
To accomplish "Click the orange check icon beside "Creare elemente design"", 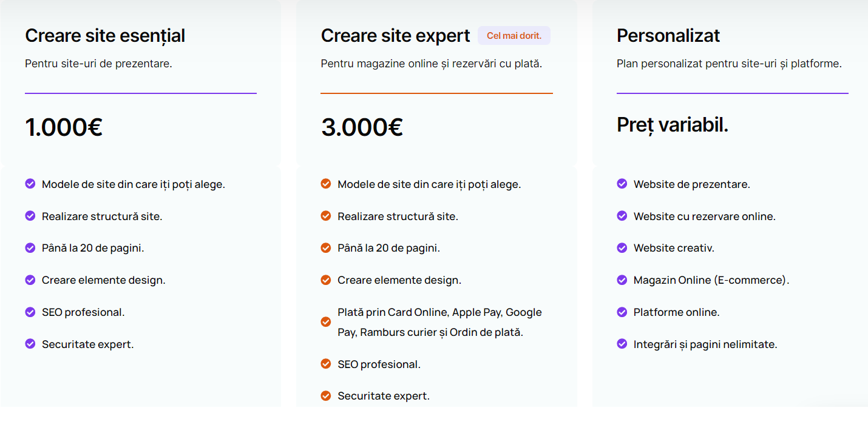I will (326, 280).
